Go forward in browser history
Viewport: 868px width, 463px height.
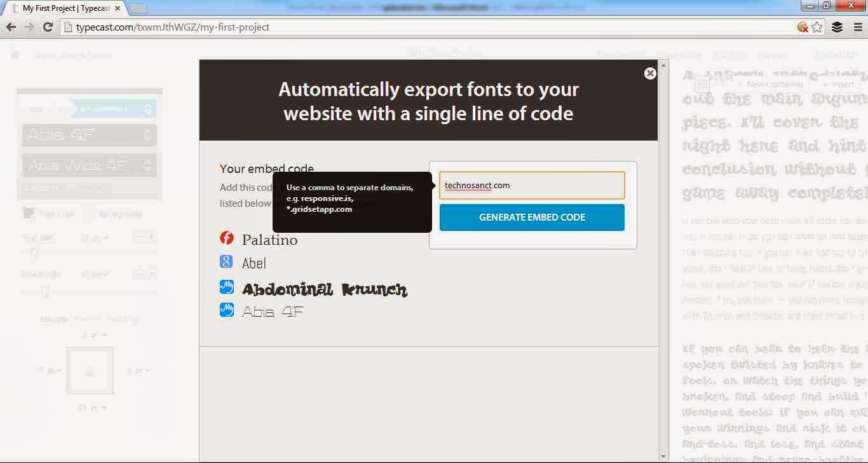point(29,27)
